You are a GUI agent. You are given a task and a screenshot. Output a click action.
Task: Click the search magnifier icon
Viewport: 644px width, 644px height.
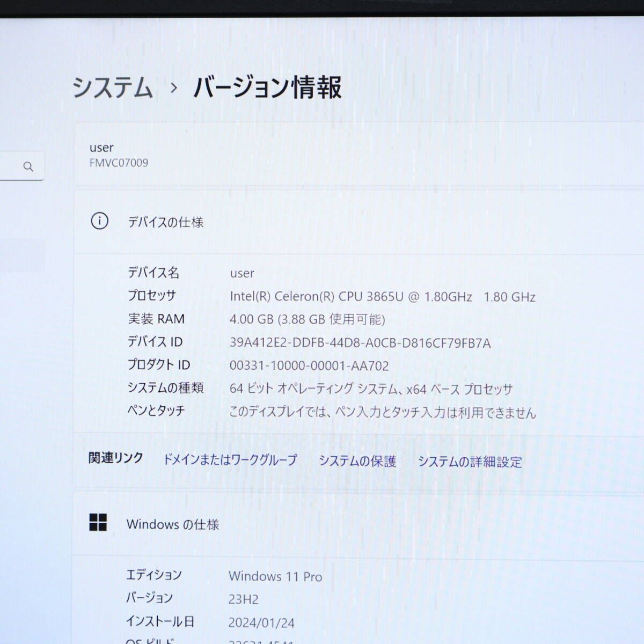point(28,167)
